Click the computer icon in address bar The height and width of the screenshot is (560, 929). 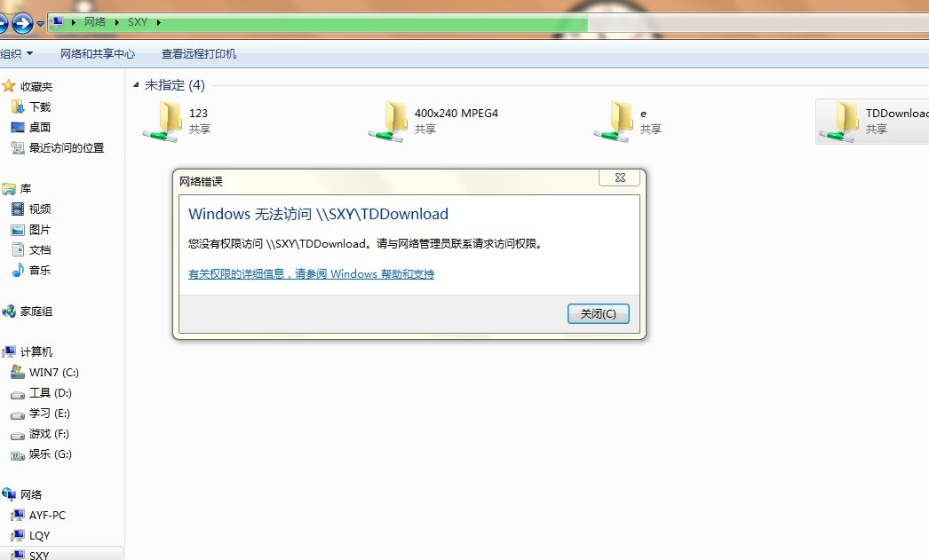click(x=57, y=22)
